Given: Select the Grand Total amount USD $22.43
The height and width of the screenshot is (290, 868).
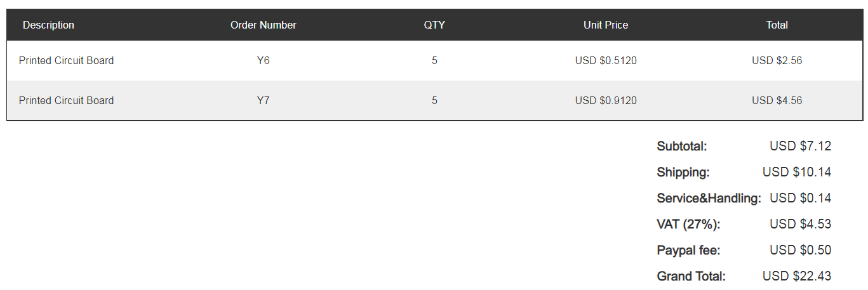Looking at the screenshot, I should pos(796,276).
